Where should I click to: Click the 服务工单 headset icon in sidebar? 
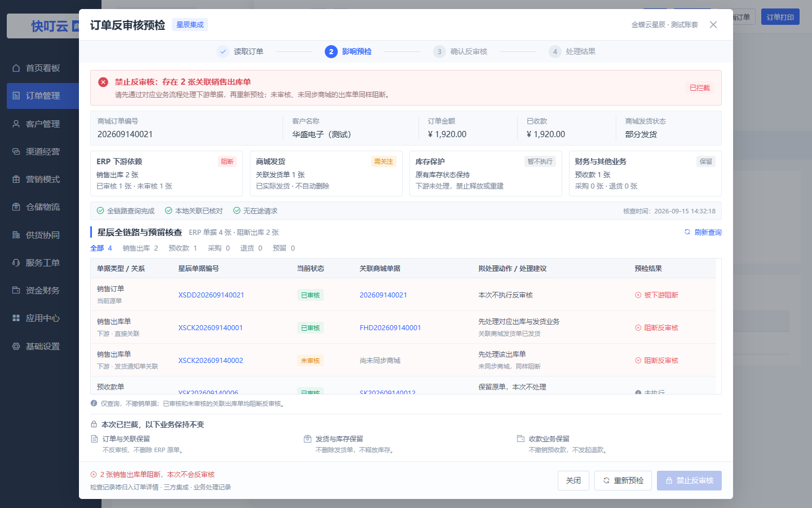coord(16,262)
